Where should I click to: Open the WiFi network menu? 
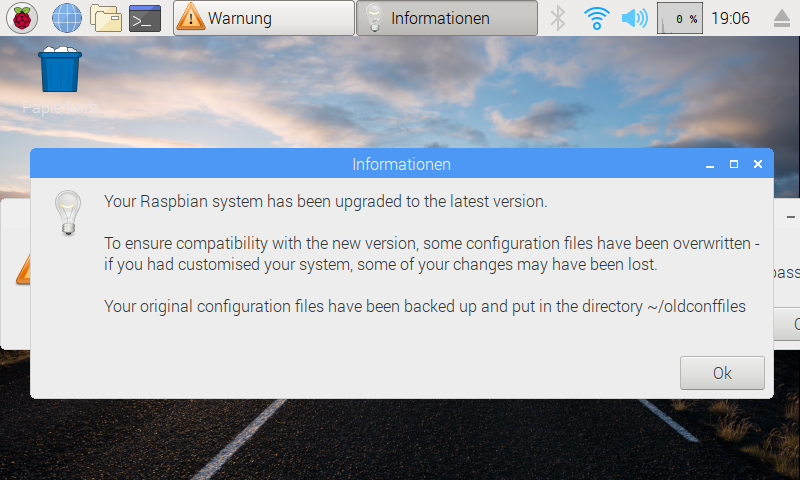point(597,17)
